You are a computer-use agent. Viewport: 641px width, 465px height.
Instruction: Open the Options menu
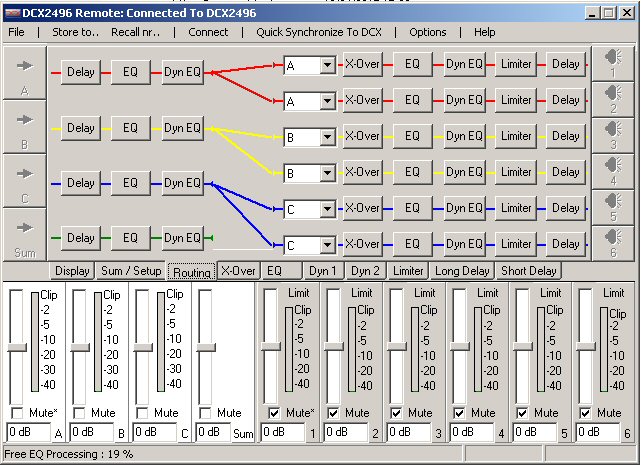pos(428,32)
